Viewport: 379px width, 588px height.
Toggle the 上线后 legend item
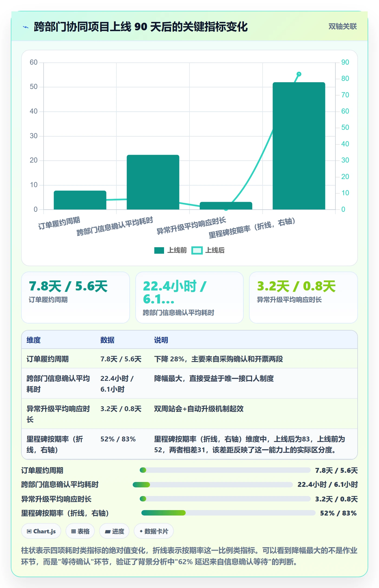tap(208, 250)
